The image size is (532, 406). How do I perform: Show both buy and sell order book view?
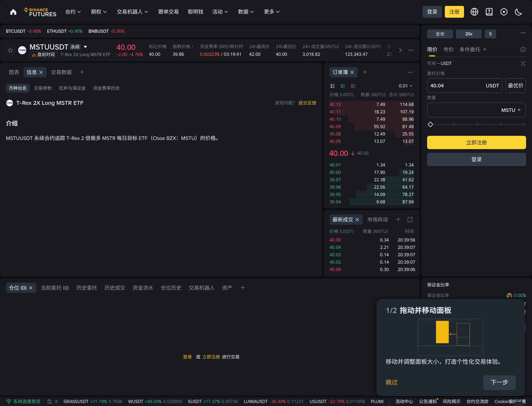[x=332, y=86]
